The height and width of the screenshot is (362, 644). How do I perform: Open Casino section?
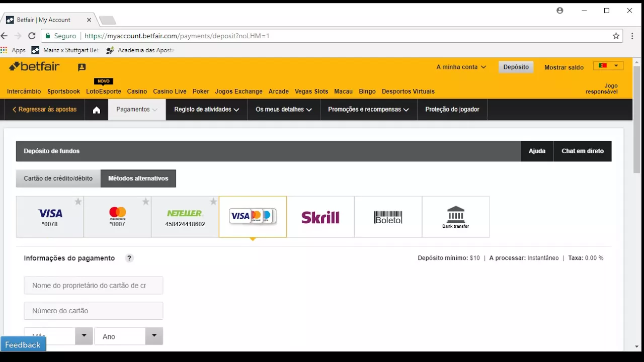(x=137, y=92)
